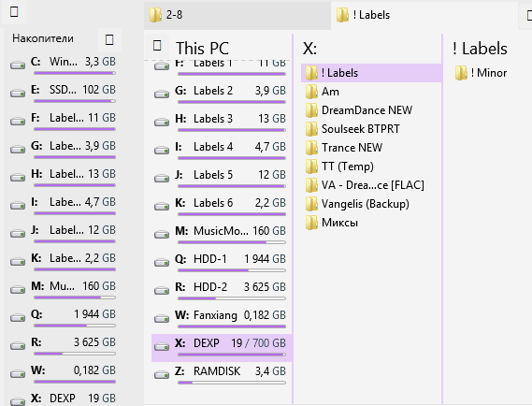Image resolution: width=532 pixels, height=406 pixels.
Task: Click usage bar under Z: RAMDISK
Action: point(232,383)
